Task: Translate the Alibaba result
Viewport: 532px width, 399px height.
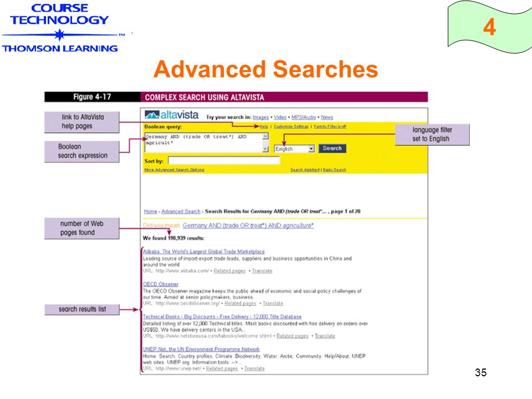Action: [262, 271]
